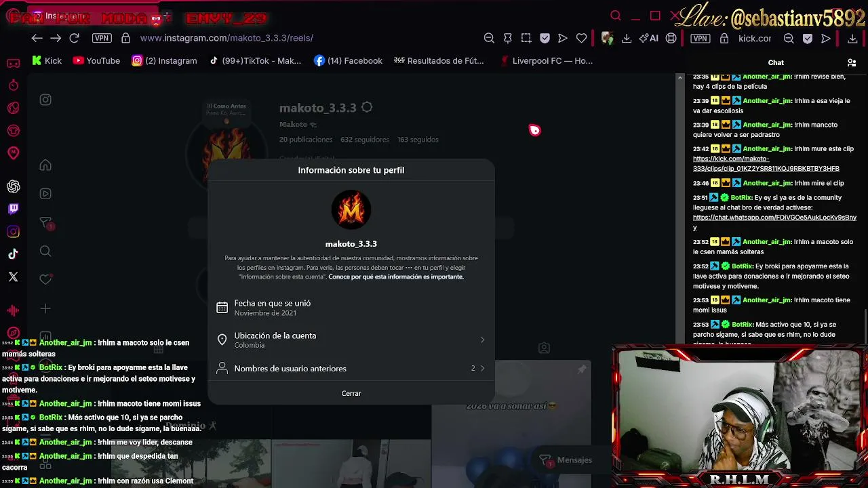Viewport: 868px width, 488px height.
Task: Toggle the VPN badge beside the Instagram address
Action: pyautogui.click(x=102, y=38)
